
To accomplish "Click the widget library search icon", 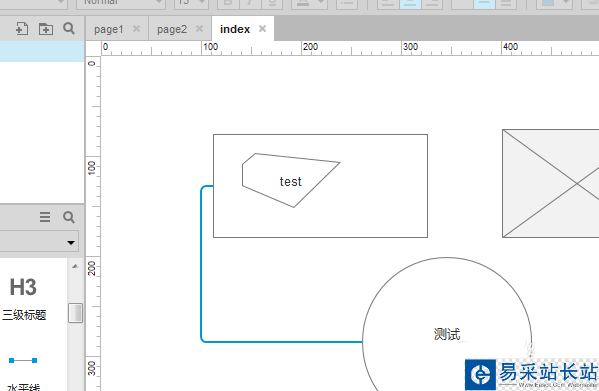I will pos(69,217).
